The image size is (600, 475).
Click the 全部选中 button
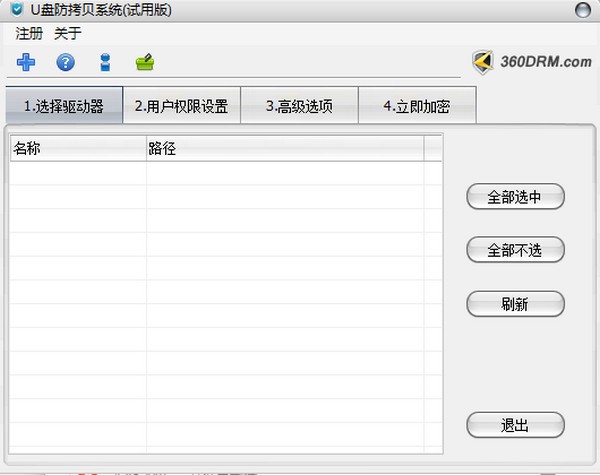click(x=515, y=197)
